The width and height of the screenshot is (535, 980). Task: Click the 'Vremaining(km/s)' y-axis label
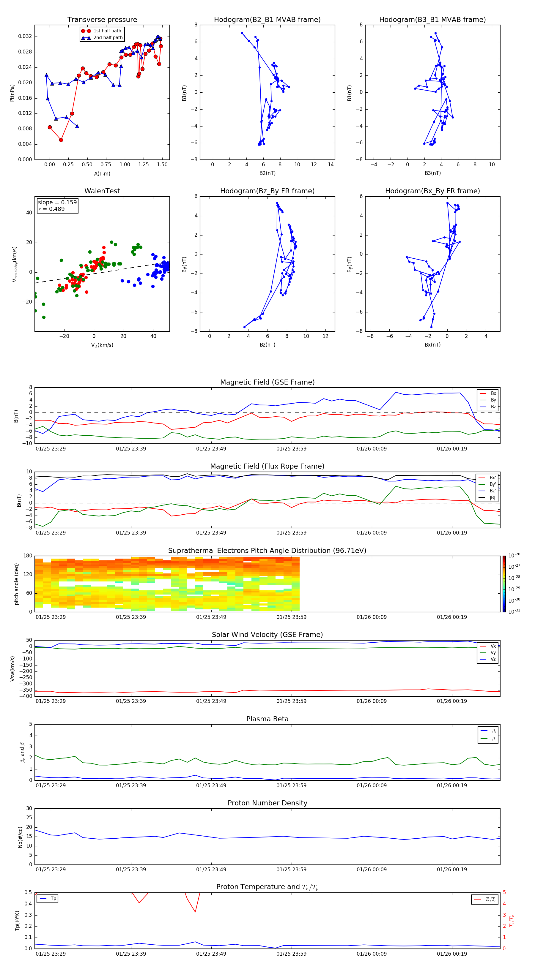pyautogui.click(x=15, y=264)
